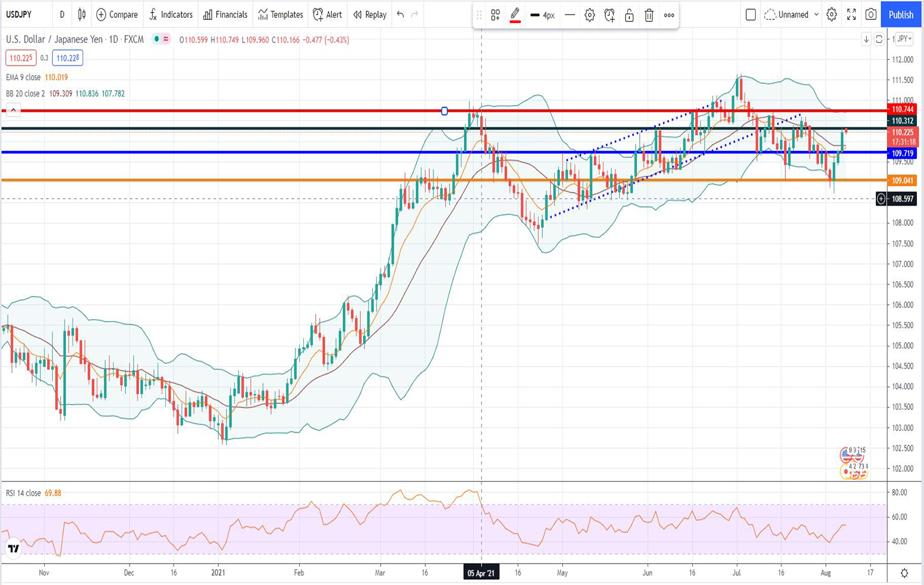Delete the selected drawing with trash icon

point(649,15)
